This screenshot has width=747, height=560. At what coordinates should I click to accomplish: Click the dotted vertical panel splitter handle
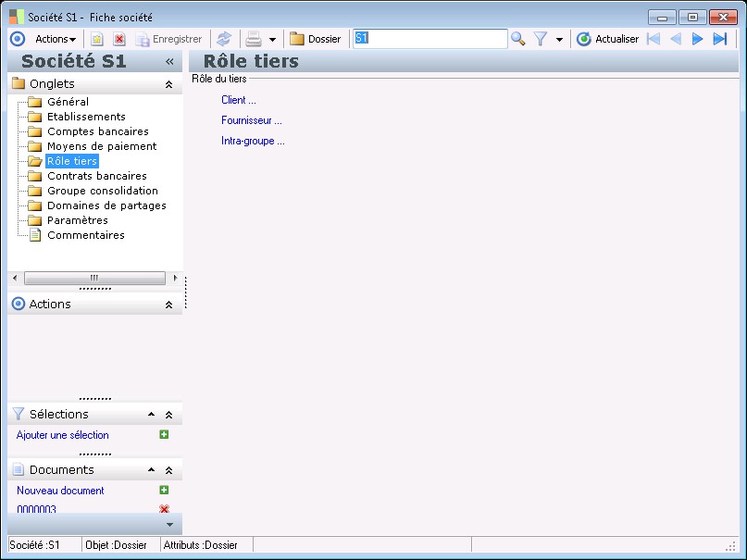click(186, 292)
